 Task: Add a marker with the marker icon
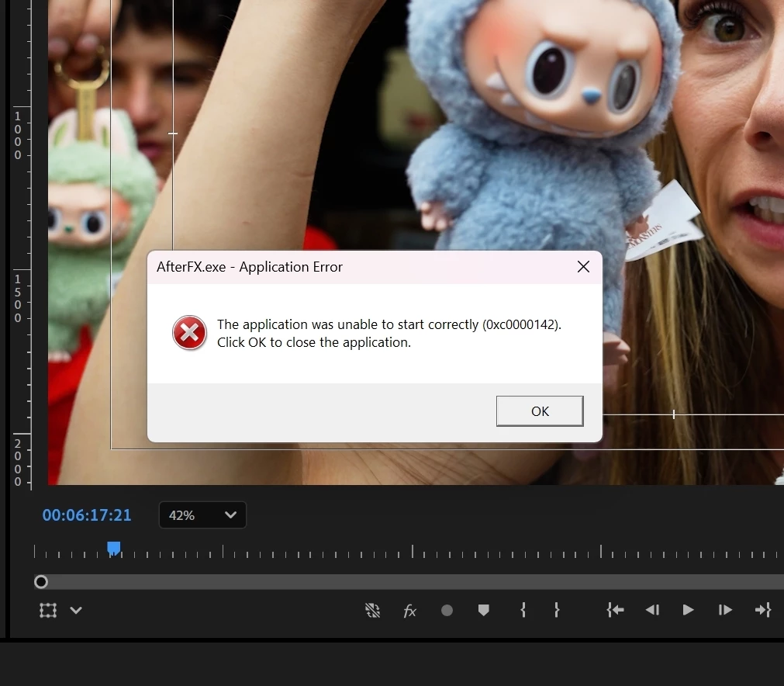coord(483,611)
